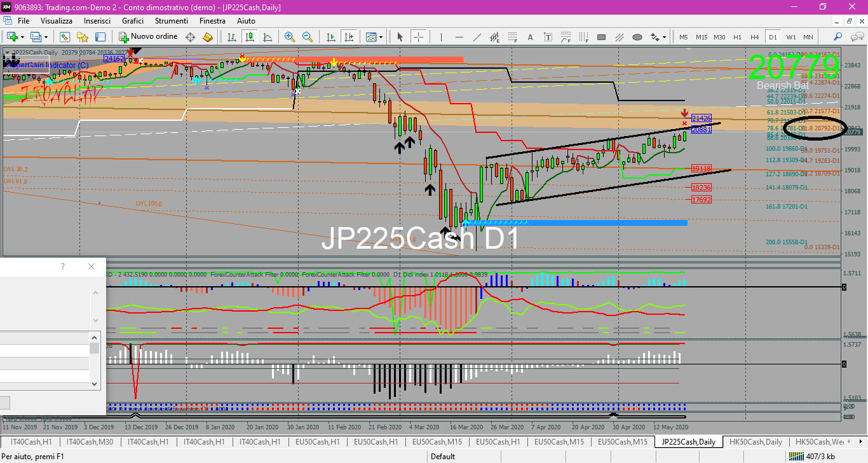This screenshot has height=463, width=868.
Task: Open the profiles icon
Action: coord(36,37)
